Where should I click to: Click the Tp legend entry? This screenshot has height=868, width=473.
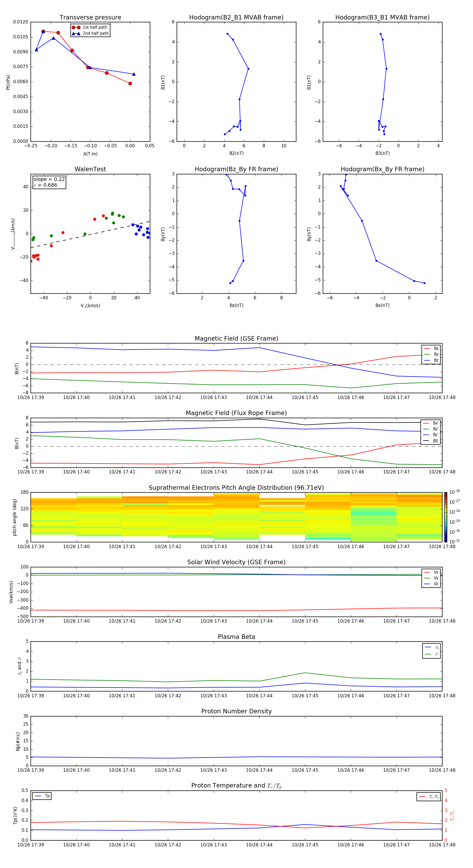pyautogui.click(x=42, y=796)
